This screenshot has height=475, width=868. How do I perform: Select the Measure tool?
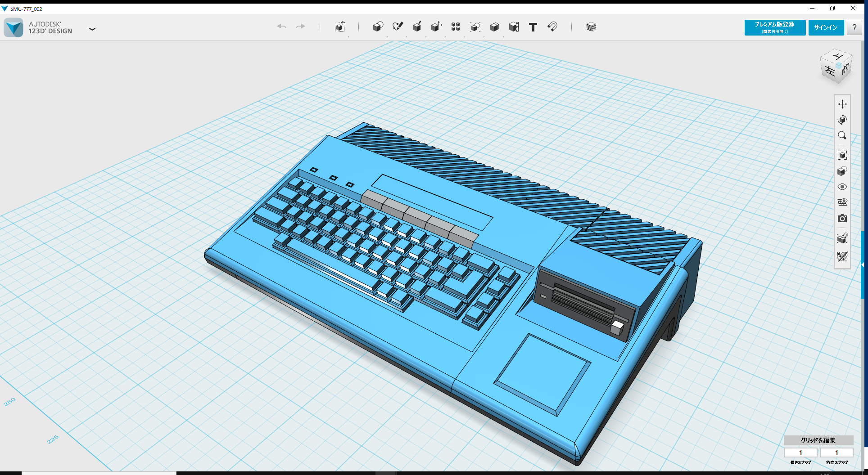(513, 27)
